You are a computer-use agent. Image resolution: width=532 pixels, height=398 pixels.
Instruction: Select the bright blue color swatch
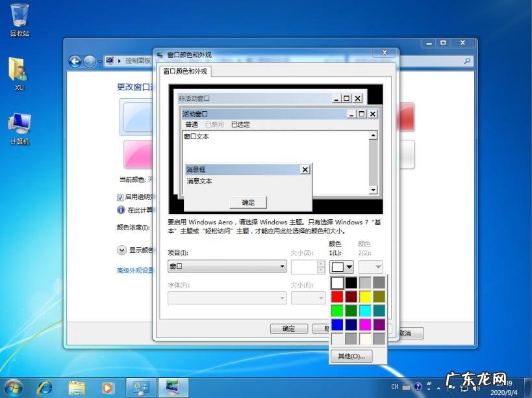tap(337, 324)
